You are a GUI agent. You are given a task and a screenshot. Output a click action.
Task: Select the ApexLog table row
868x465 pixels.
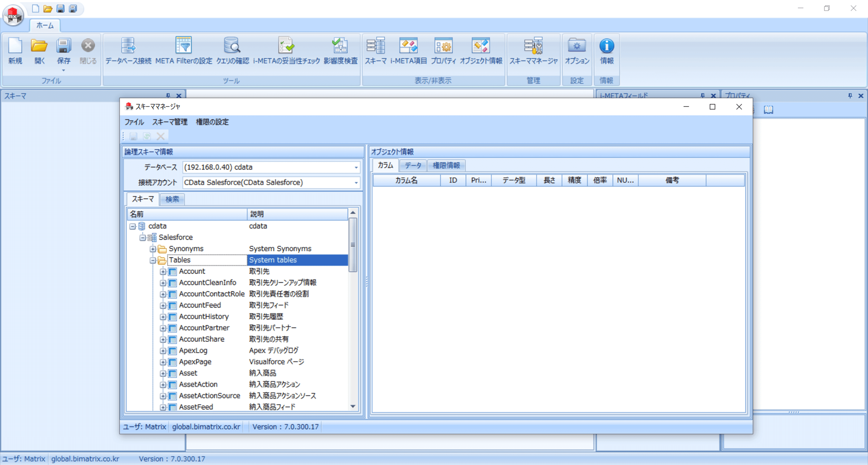tap(193, 350)
